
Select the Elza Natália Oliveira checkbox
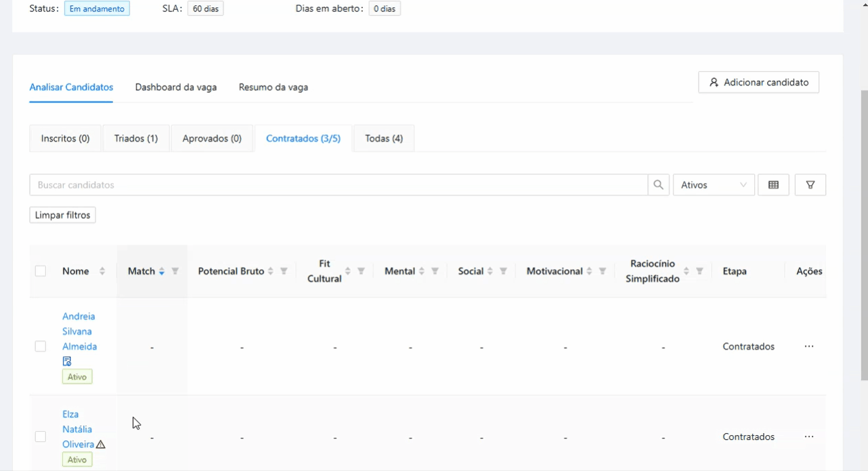tap(41, 436)
